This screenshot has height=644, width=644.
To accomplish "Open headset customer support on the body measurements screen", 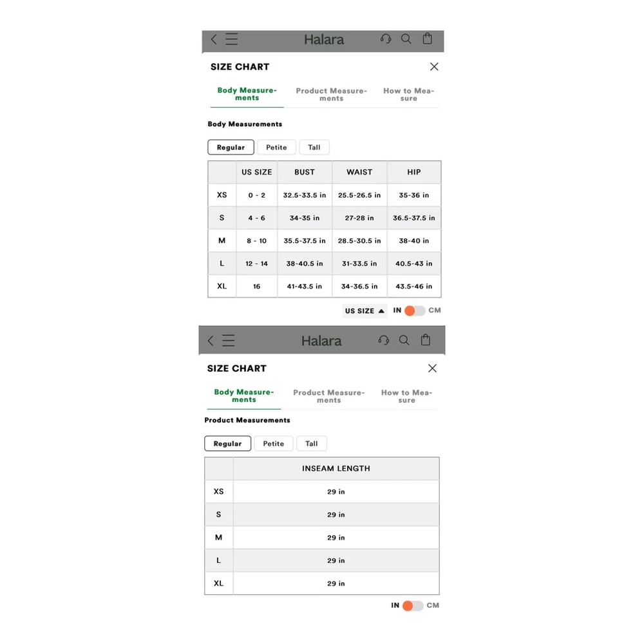I will click(x=386, y=39).
